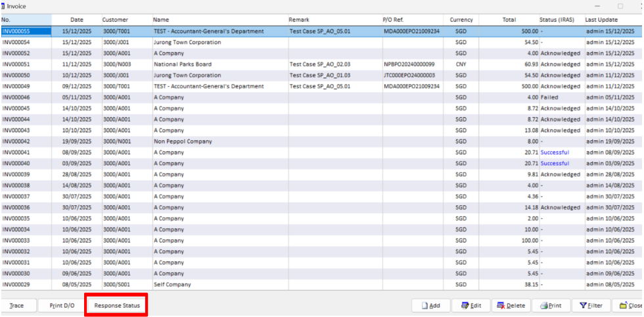Screen dimensions: 644x317
Task: Select invoice INV000039
Action: tap(321, 174)
